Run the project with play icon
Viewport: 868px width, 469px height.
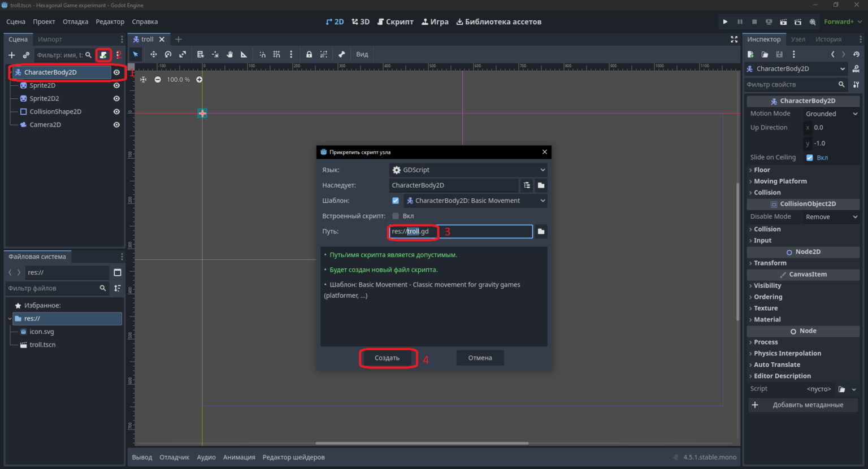pyautogui.click(x=725, y=21)
